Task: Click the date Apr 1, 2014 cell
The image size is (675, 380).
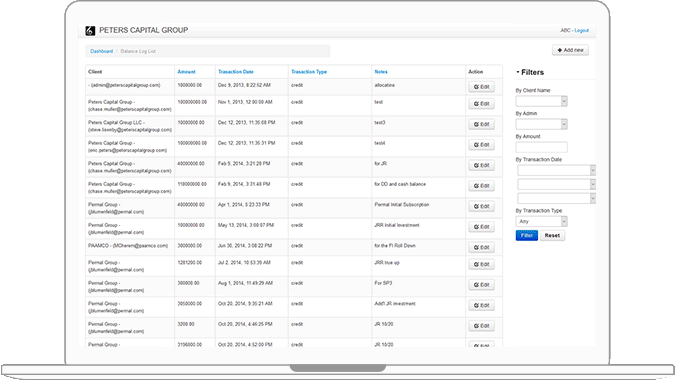Action: coord(251,208)
